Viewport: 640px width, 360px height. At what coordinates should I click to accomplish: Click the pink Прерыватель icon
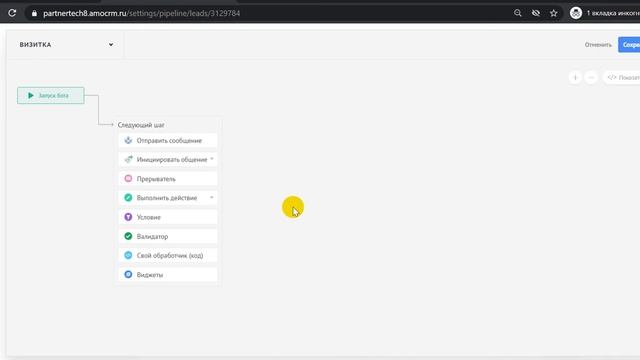[x=128, y=178]
